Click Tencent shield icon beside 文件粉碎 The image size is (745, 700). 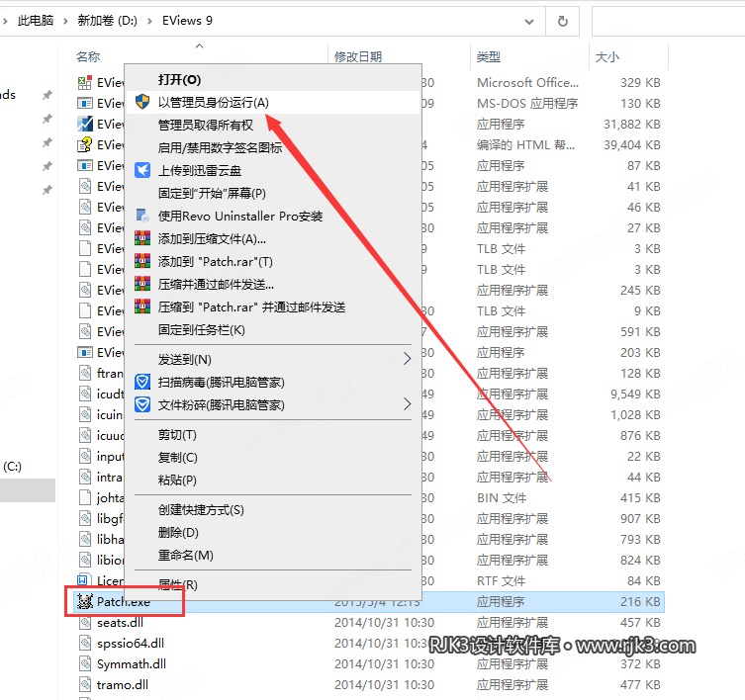click(x=142, y=404)
